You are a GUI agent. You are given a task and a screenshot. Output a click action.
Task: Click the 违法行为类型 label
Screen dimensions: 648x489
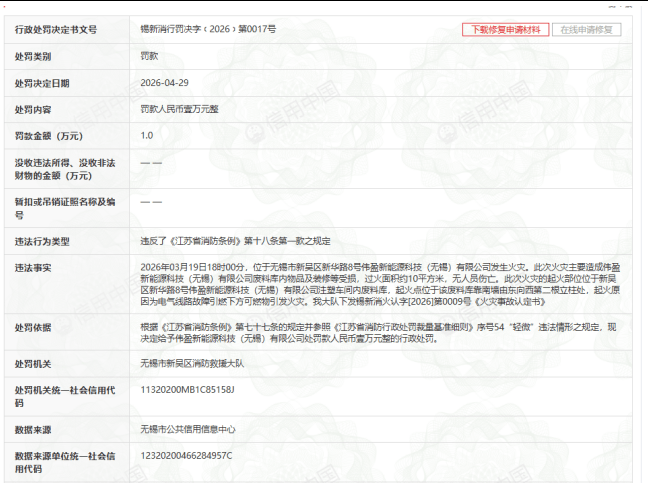pos(42,242)
